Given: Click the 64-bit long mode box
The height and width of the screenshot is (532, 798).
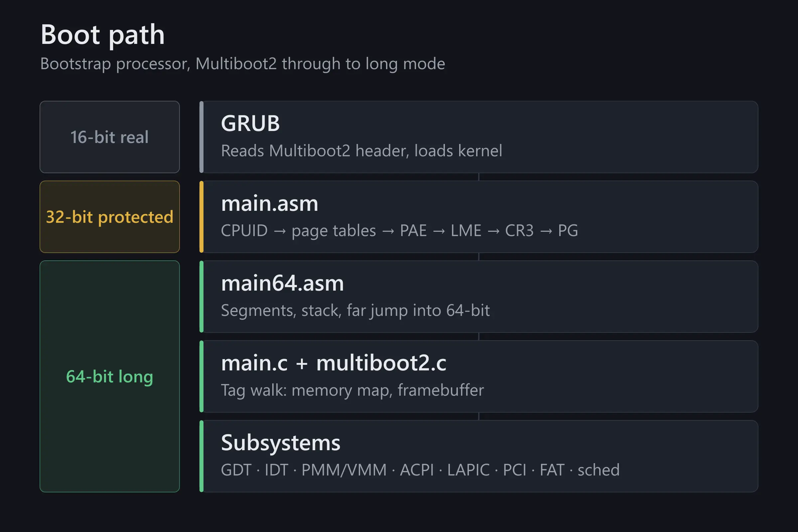Looking at the screenshot, I should [x=110, y=376].
